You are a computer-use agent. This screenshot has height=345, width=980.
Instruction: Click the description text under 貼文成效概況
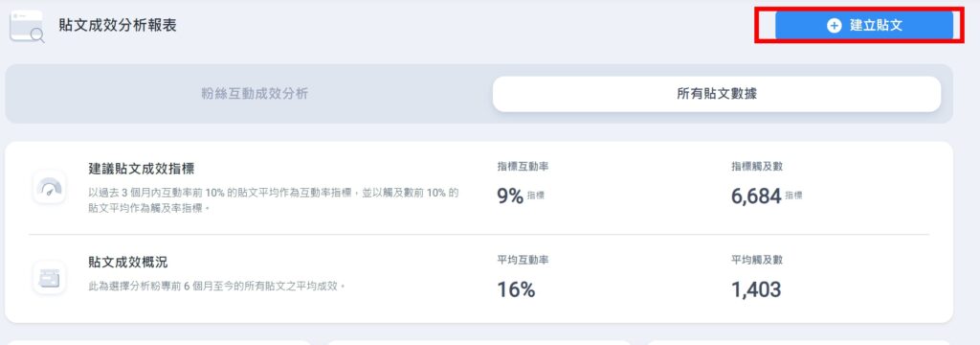point(217,287)
